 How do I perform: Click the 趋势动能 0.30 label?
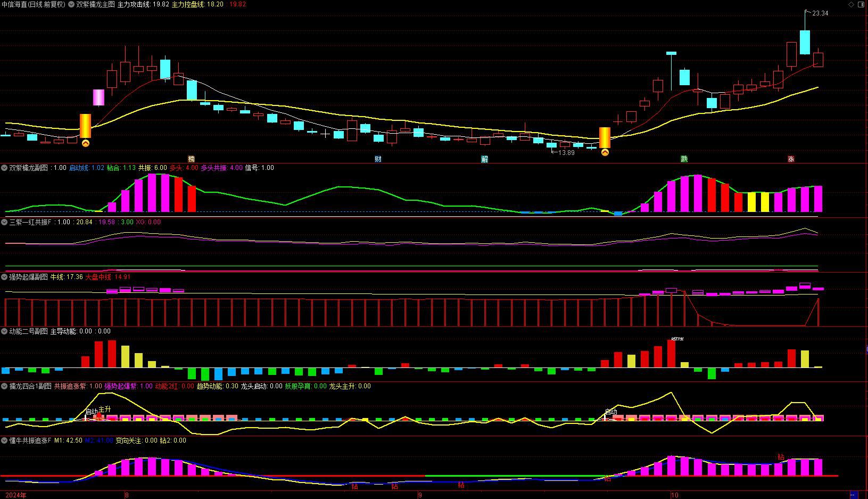[x=218, y=386]
